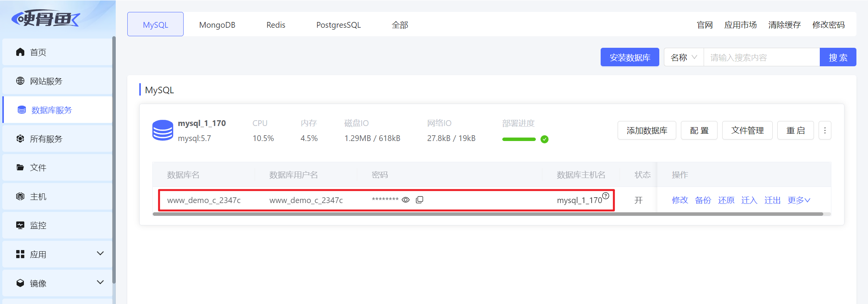This screenshot has width=868, height=304.
Task: Open 首页 in the sidebar
Action: tap(57, 52)
